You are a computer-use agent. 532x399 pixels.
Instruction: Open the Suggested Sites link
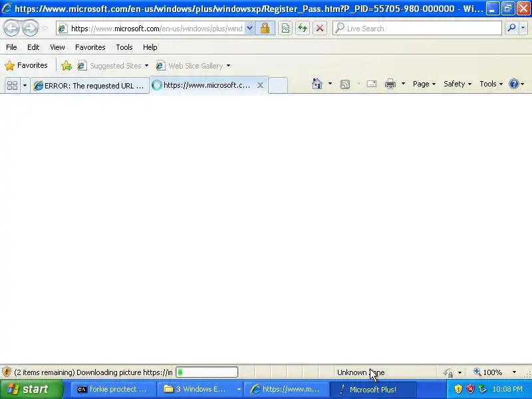coord(112,65)
